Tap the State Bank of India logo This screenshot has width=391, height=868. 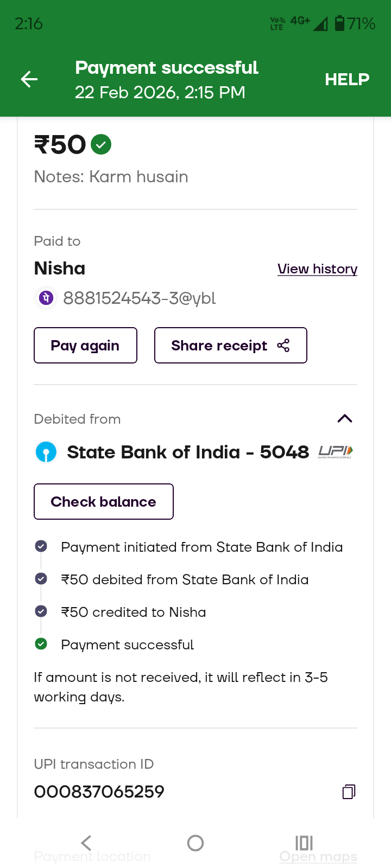(x=46, y=452)
